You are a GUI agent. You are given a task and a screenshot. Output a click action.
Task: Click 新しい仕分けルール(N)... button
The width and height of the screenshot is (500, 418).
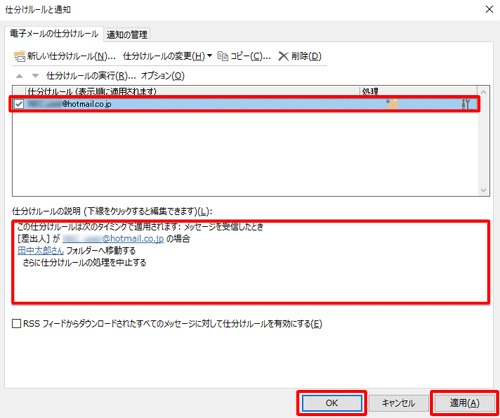[x=65, y=56]
